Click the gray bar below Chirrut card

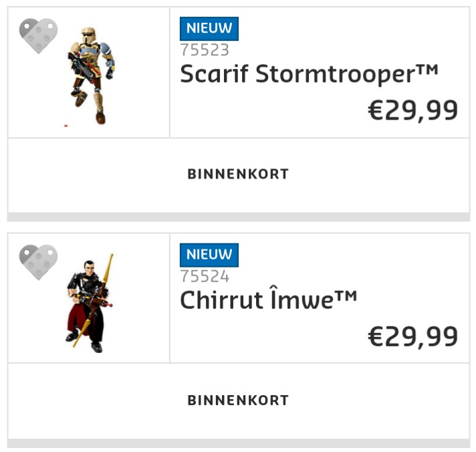pyautogui.click(x=238, y=443)
